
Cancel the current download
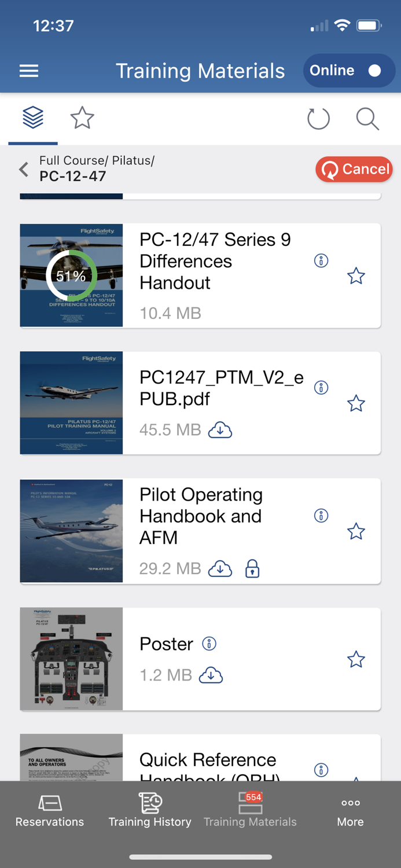point(354,169)
